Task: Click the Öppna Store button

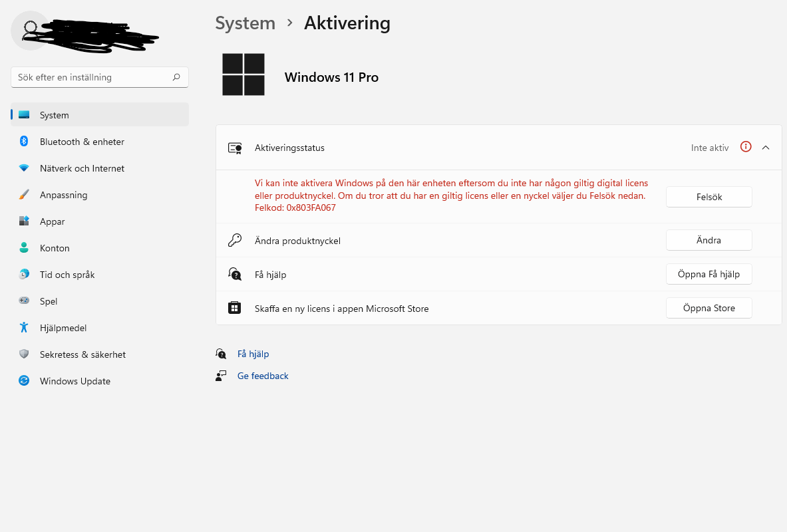Action: 708,308
